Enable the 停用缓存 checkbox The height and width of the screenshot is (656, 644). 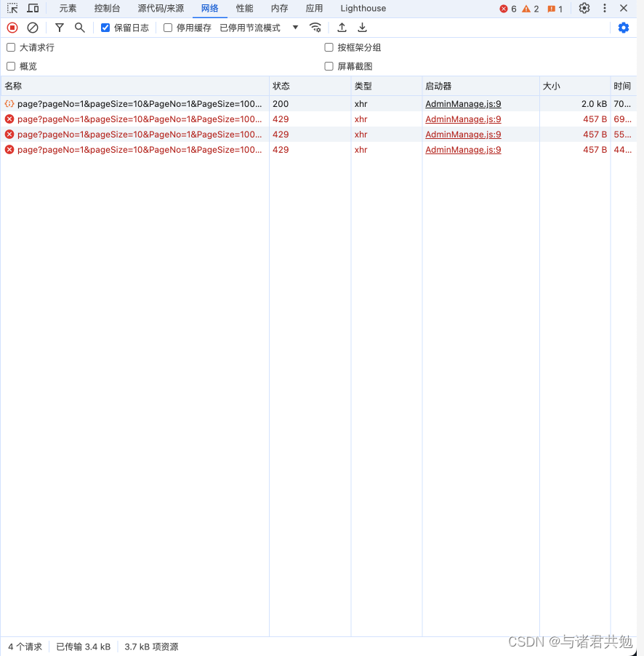[x=167, y=27]
